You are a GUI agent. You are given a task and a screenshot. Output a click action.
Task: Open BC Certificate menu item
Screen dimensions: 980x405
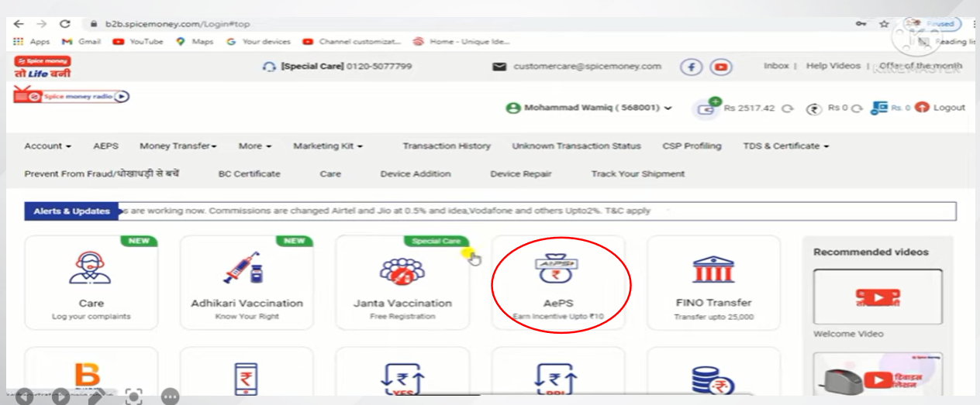[x=249, y=174]
